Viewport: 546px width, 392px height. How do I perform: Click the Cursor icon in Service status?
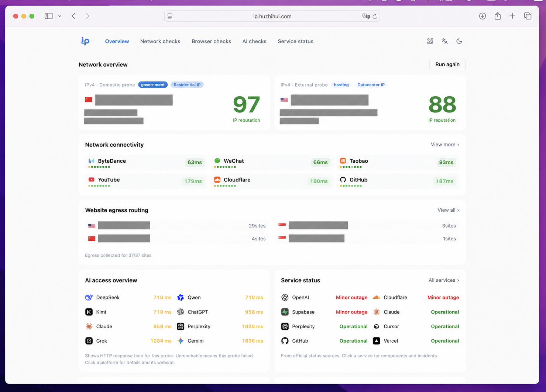[377, 326]
